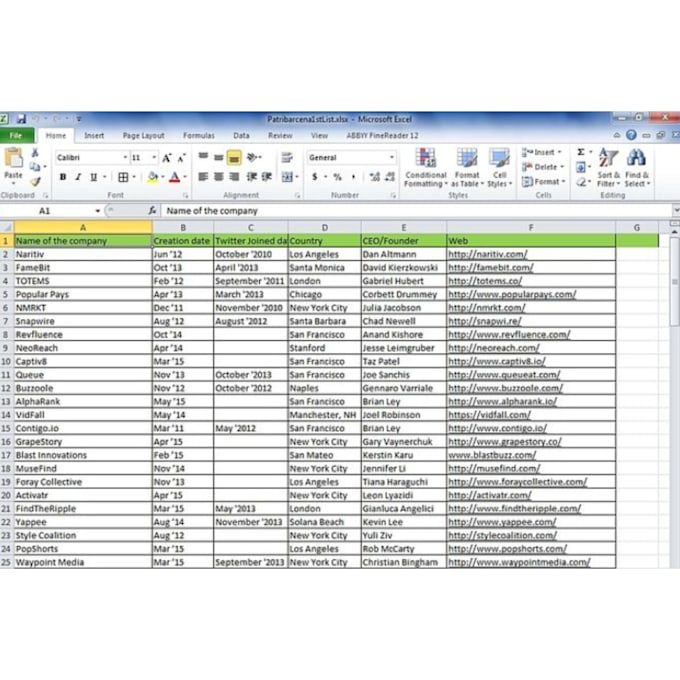Click Format cells button

click(543, 182)
